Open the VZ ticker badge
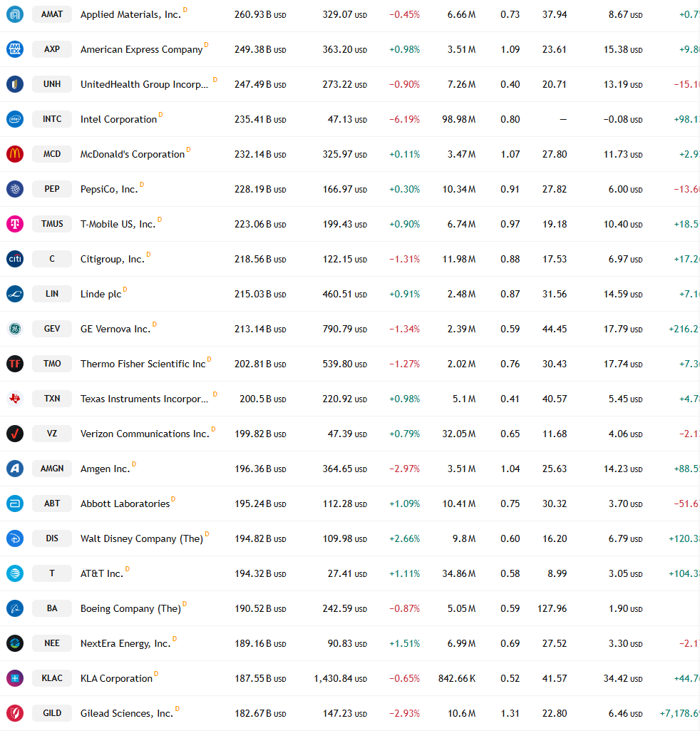700x731 pixels. point(52,434)
